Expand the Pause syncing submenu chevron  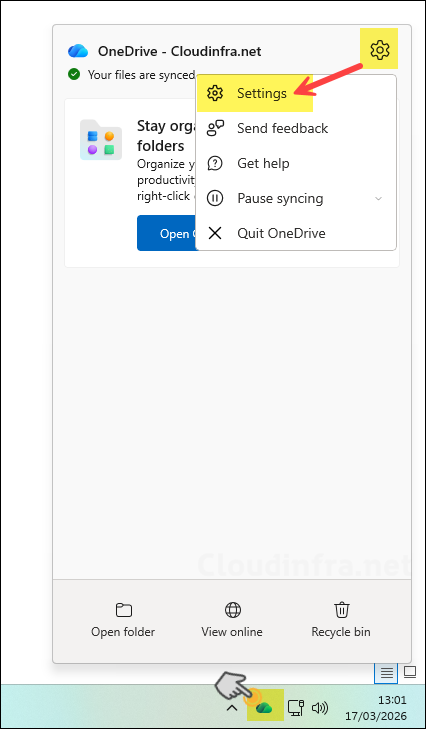(379, 199)
